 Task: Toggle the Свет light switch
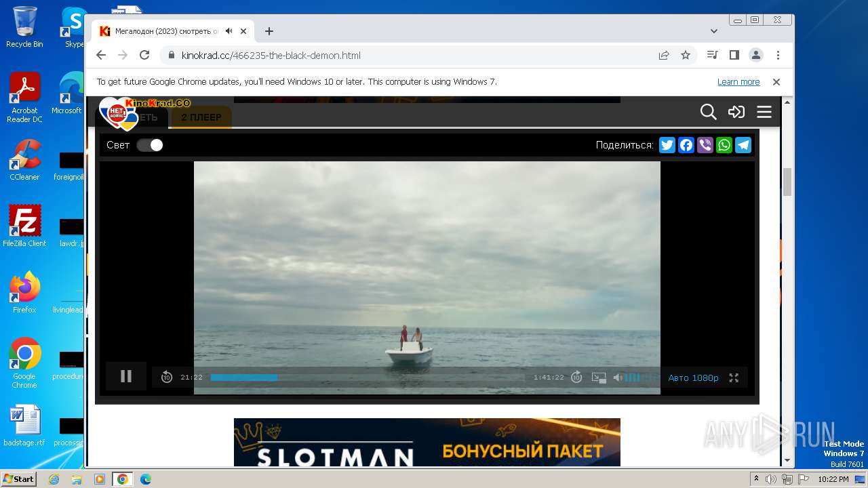coord(150,145)
